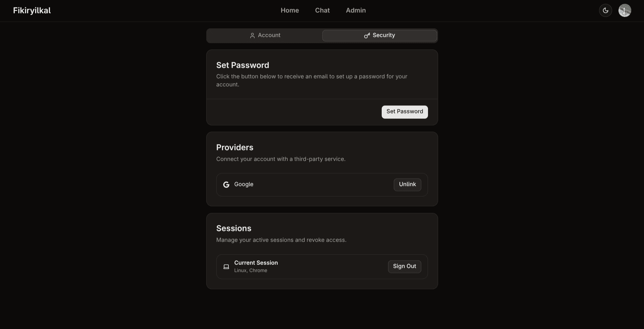Expand the Providers section
644x329 pixels.
(x=235, y=147)
